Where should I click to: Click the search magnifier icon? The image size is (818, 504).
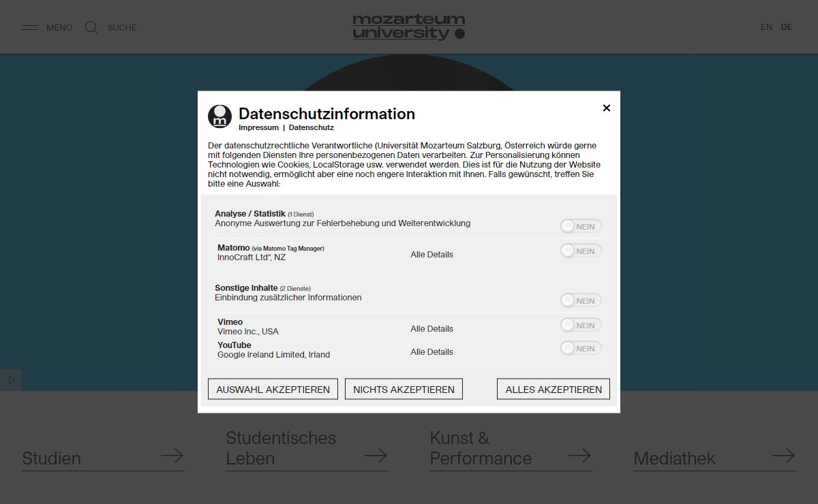(x=91, y=27)
